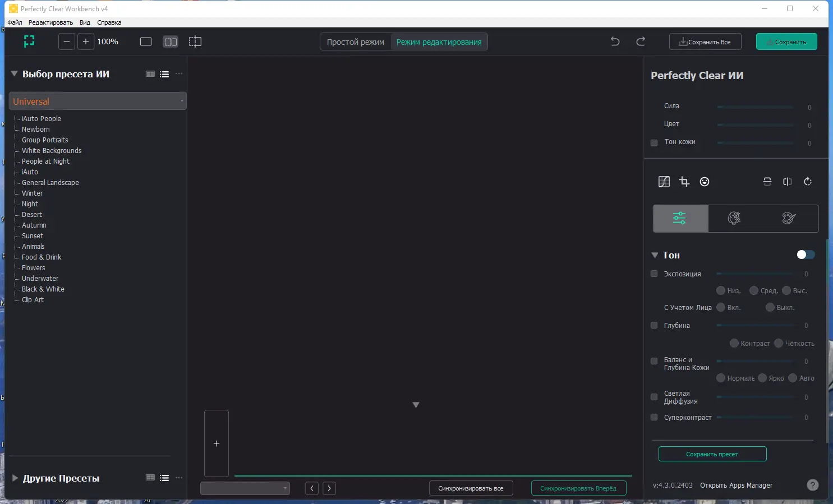Open the help question mark icon
The width and height of the screenshot is (833, 504).
pyautogui.click(x=813, y=485)
